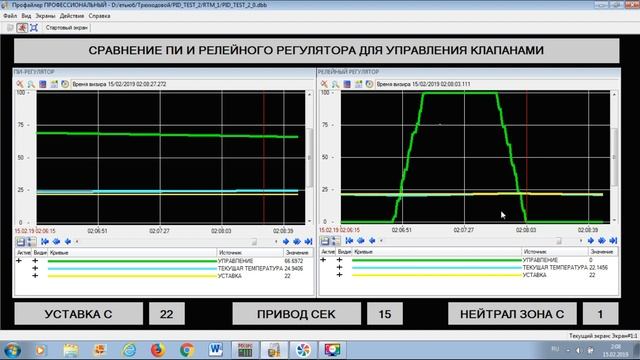This screenshot has height=360, width=640.
Task: Click save-layout icon below ПИ-РЕГУЛЯТОР chart
Action: [x=20, y=242]
